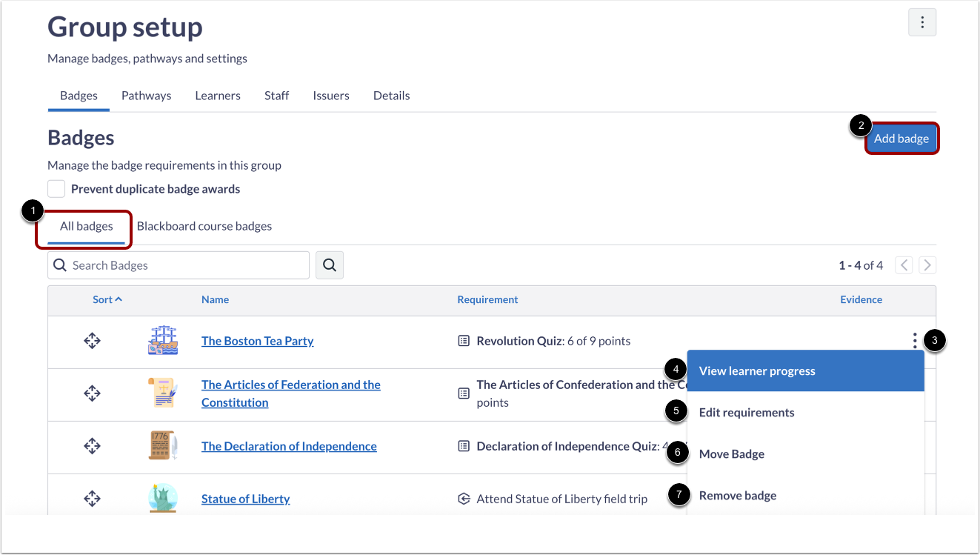The height and width of the screenshot is (555, 980).
Task: Open The Boston Tea Party badge link
Action: pos(258,341)
